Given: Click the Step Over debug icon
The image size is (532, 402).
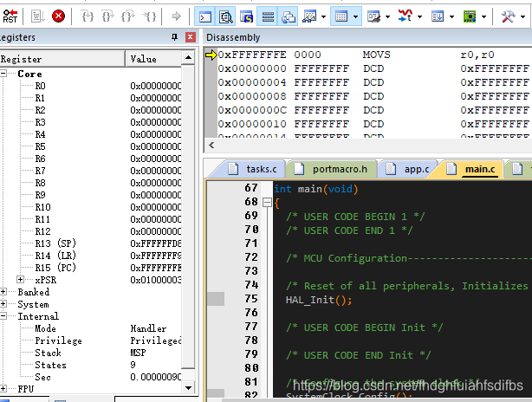Looking at the screenshot, I should pyautogui.click(x=108, y=16).
